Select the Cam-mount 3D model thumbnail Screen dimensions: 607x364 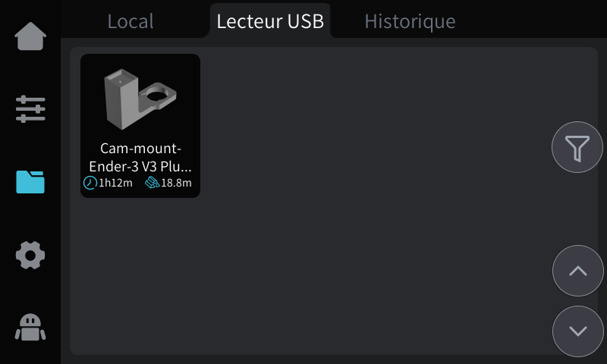click(140, 99)
